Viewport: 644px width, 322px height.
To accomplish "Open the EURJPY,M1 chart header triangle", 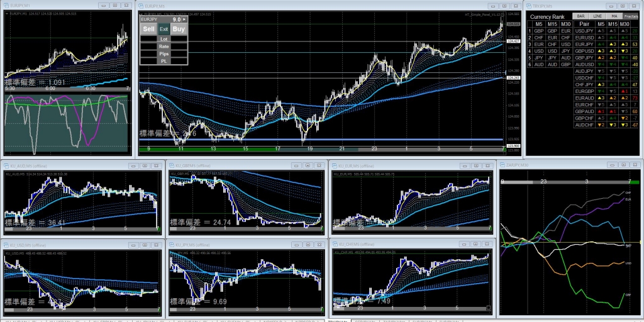I will [x=8, y=13].
